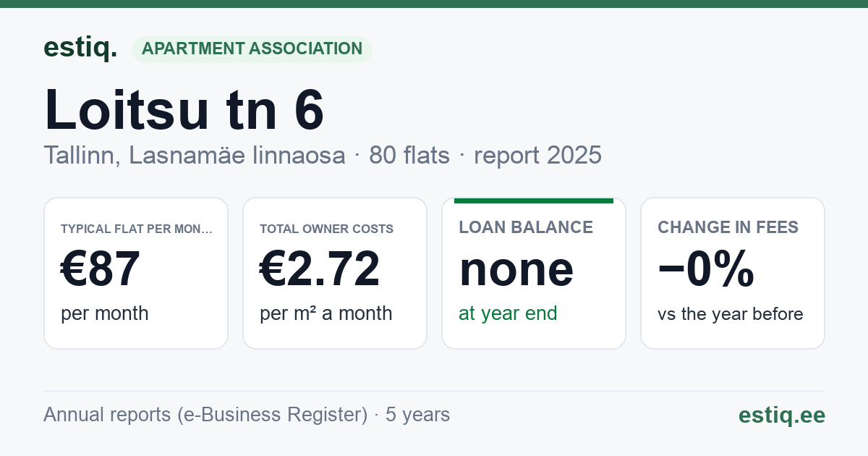This screenshot has height=456, width=868.
Task: Click the Tallinn, Lasnamäe linnaosa subtitle
Action: pos(195,155)
